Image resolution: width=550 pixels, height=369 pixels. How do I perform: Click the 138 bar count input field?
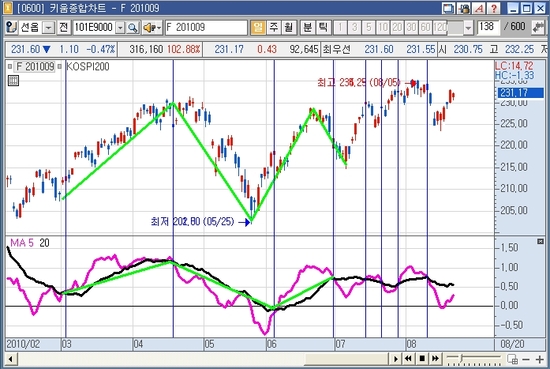pyautogui.click(x=489, y=27)
